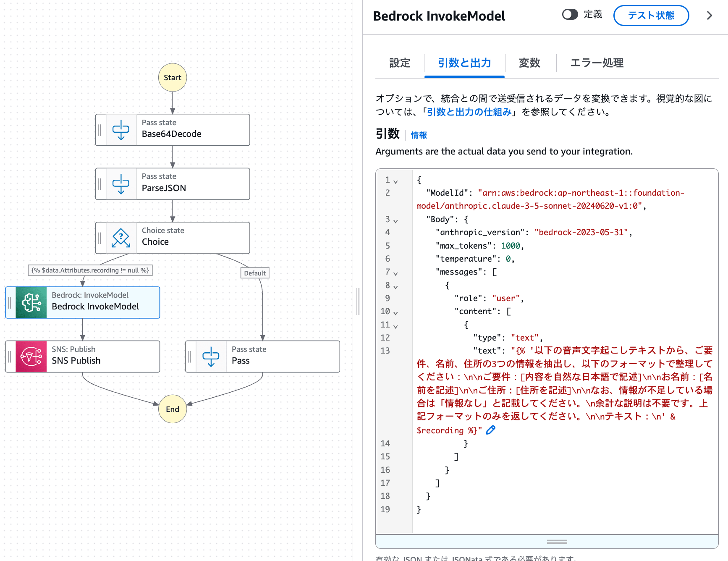Open the 設定 tab

point(400,63)
